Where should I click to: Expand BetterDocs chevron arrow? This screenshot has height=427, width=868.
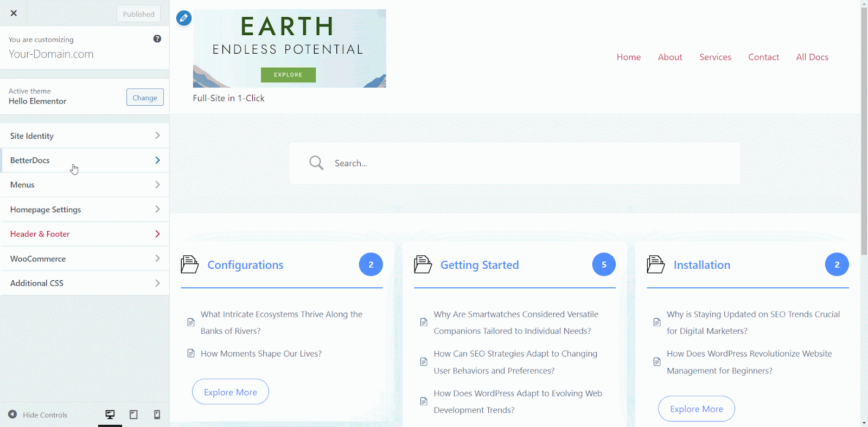(x=157, y=160)
